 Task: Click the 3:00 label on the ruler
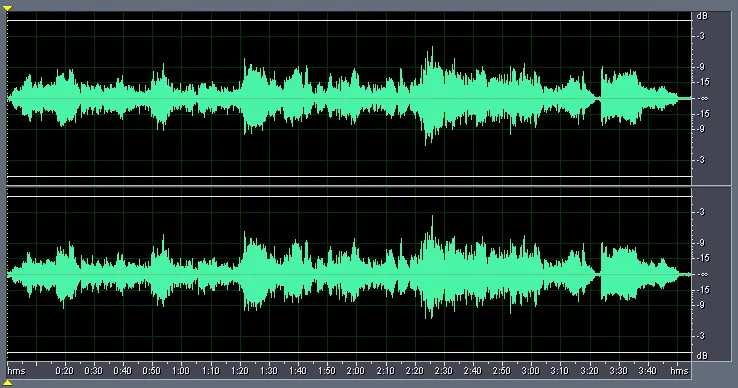pyautogui.click(x=530, y=371)
